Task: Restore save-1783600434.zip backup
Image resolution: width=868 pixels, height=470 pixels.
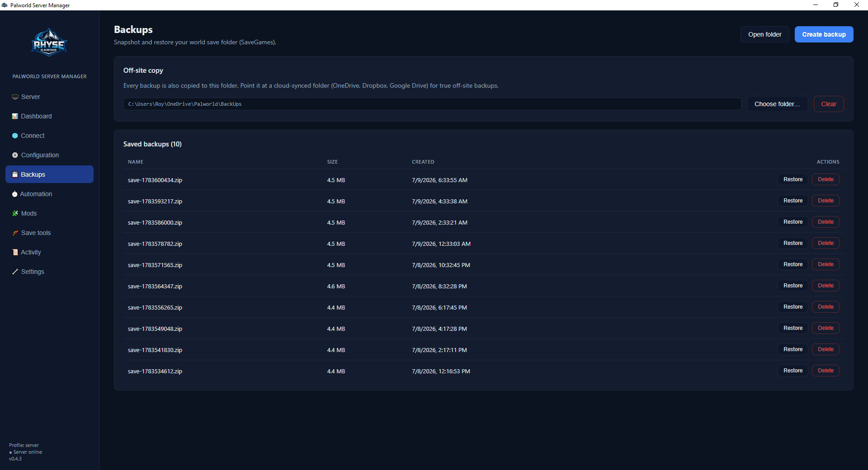Action: click(793, 179)
